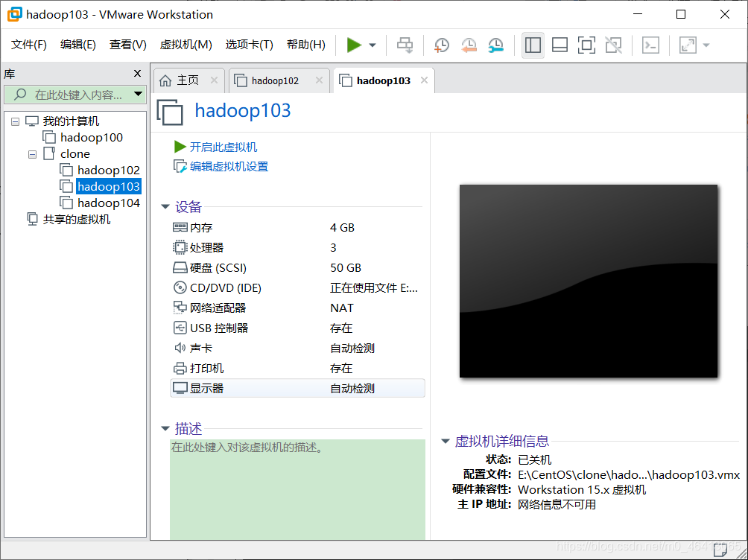The width and height of the screenshot is (748, 560).
Task: Collapse the 描述 section
Action: (x=165, y=429)
